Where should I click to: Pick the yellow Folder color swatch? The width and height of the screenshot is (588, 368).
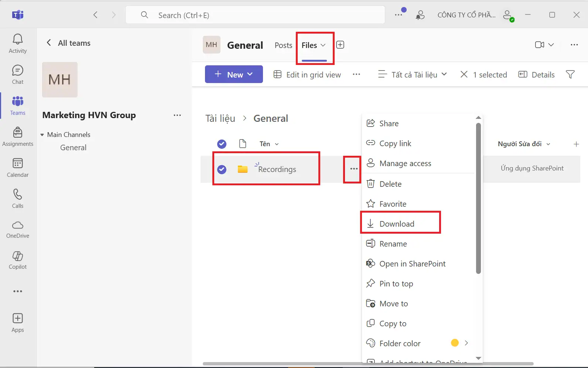455,343
